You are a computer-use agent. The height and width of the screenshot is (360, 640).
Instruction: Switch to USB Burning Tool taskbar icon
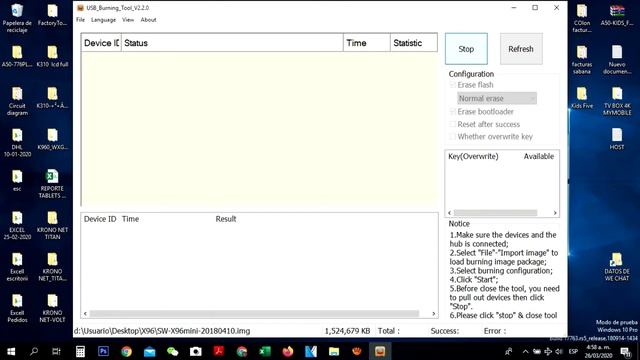pyautogui.click(x=380, y=351)
